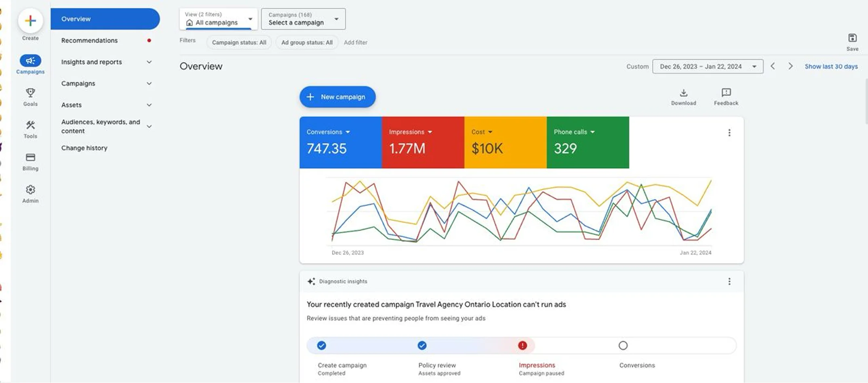
Task: Open the Goals trophy icon
Action: click(x=30, y=93)
